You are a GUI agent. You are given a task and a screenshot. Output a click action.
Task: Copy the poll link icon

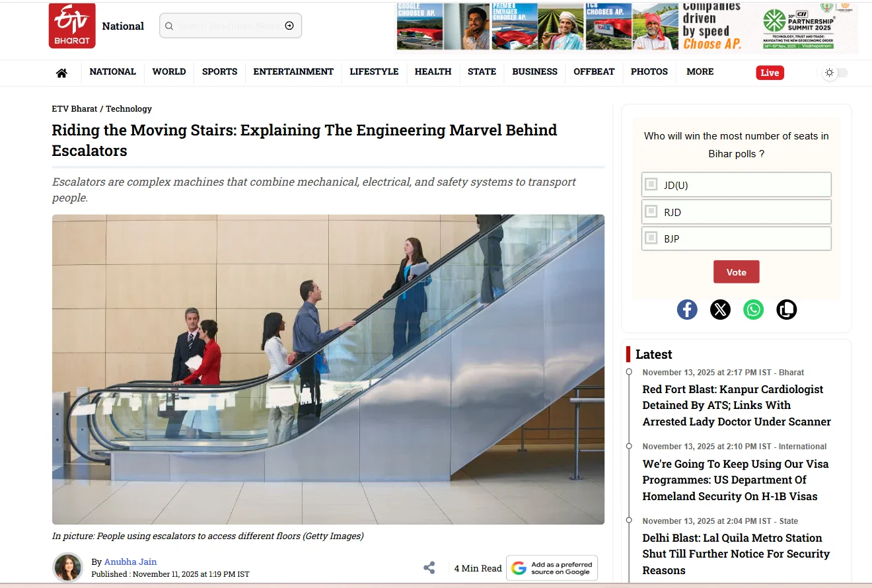786,309
